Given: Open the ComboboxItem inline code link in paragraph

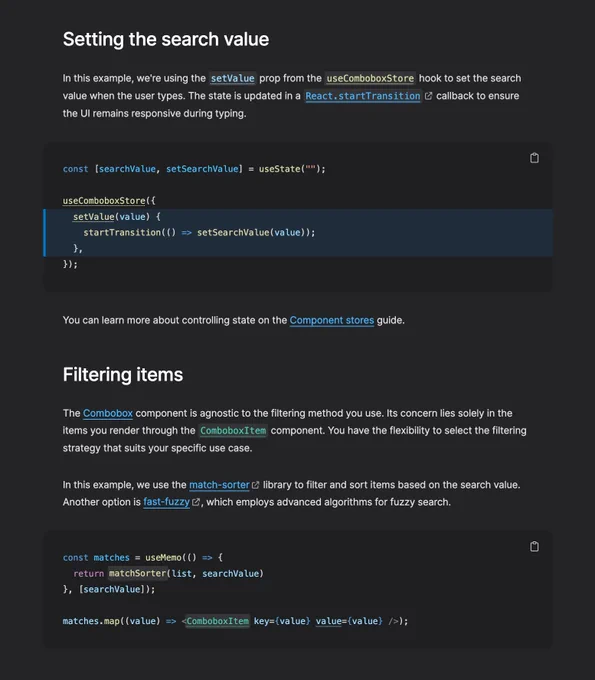Looking at the screenshot, I should coord(233,431).
